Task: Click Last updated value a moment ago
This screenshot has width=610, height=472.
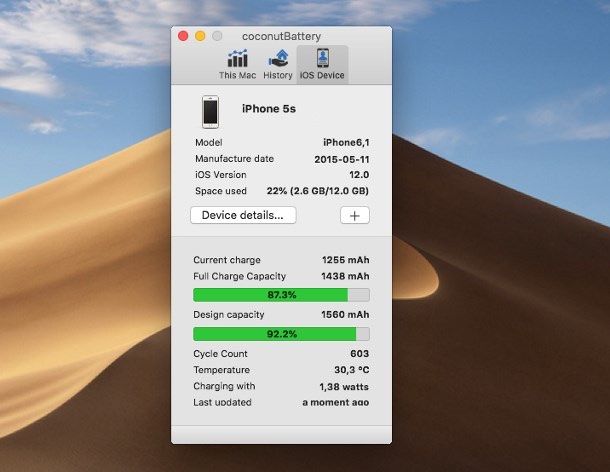Action: click(x=336, y=402)
